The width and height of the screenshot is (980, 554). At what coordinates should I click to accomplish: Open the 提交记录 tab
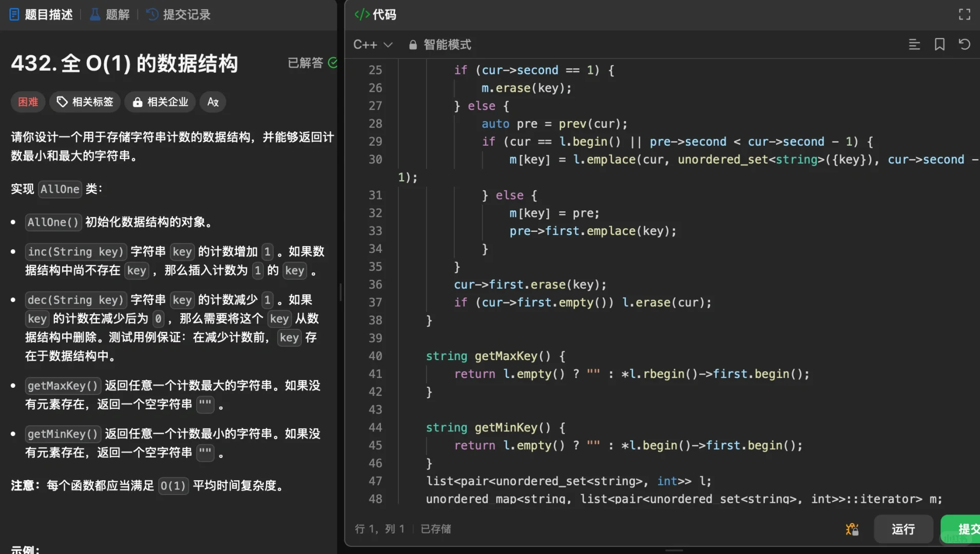tap(179, 14)
